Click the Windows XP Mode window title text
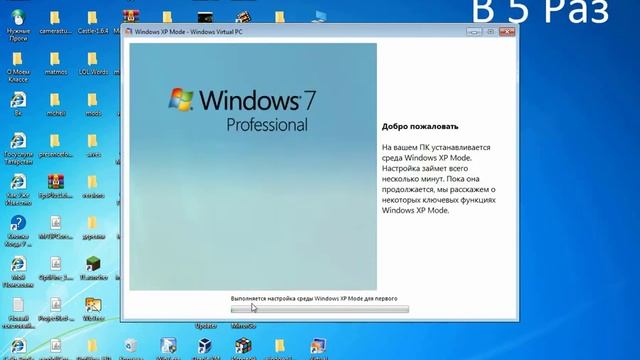 (189, 31)
